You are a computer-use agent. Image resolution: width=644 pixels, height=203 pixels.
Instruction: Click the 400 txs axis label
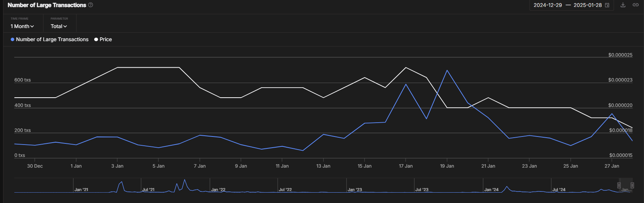tap(23, 105)
